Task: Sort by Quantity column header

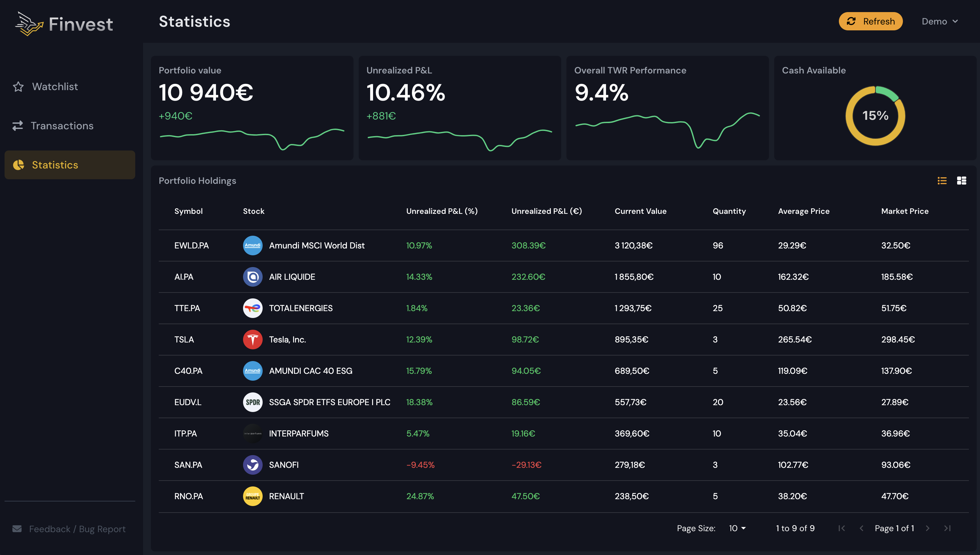Action: 729,211
